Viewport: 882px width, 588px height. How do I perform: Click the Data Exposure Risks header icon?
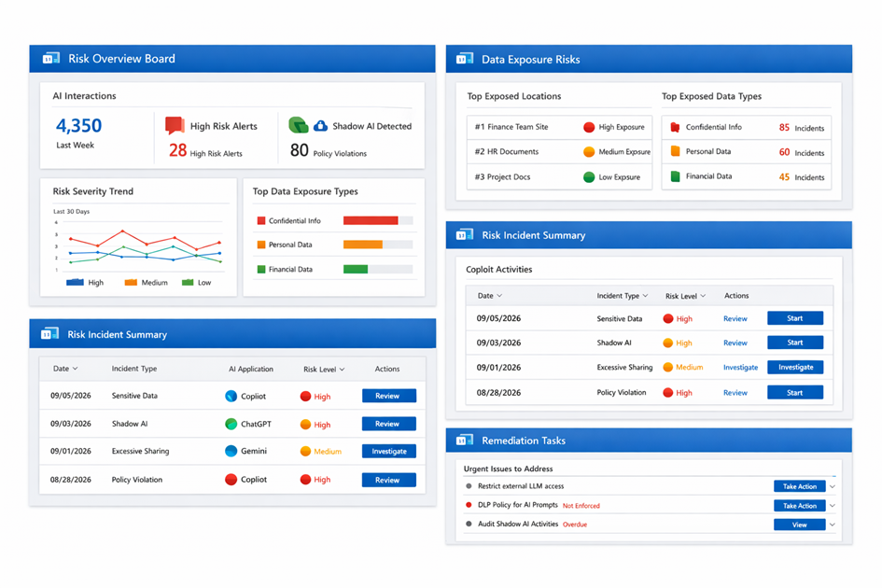[465, 59]
